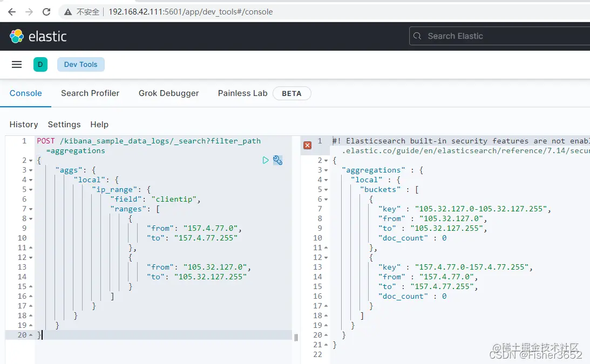Run the request with play icon
The height and width of the screenshot is (364, 590).
pyautogui.click(x=265, y=160)
